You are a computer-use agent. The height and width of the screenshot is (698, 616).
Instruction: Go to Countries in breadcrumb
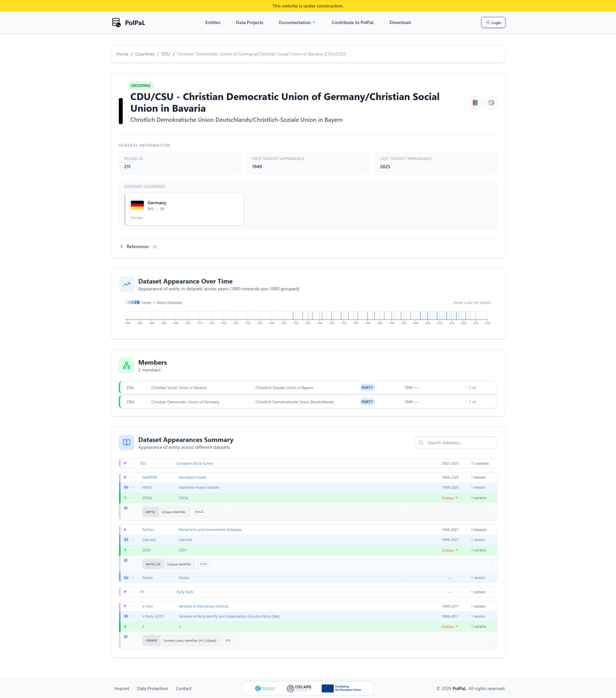145,54
